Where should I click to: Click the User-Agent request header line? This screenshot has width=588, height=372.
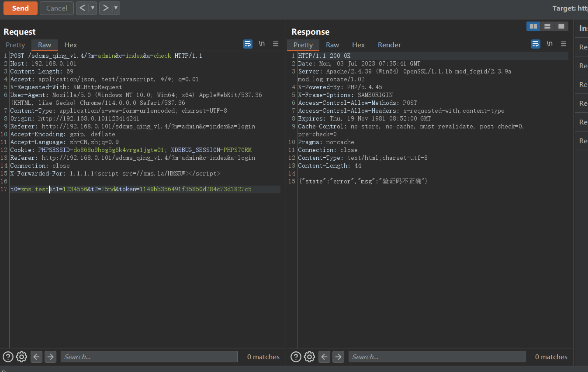(x=136, y=99)
